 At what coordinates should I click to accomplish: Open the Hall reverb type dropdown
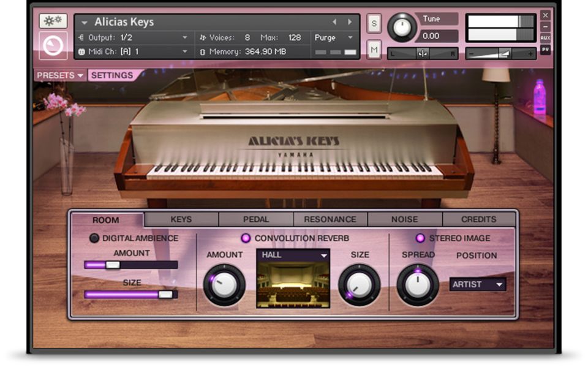[x=293, y=255]
